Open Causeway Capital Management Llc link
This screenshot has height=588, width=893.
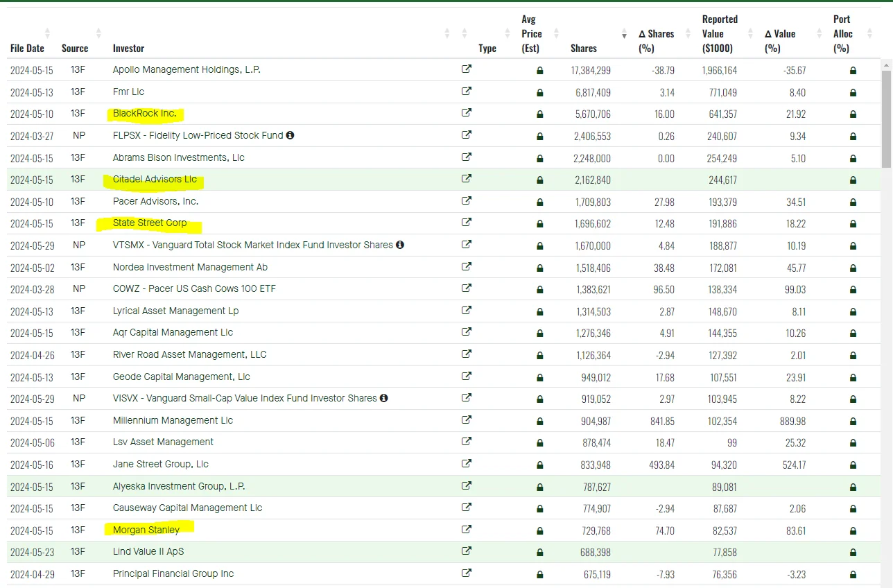point(188,508)
